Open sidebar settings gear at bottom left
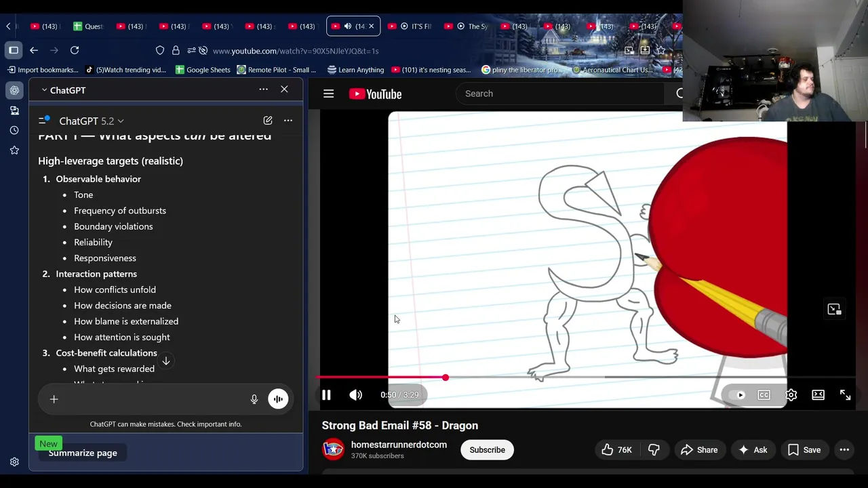Viewport: 868px width, 488px height. pos(14,462)
